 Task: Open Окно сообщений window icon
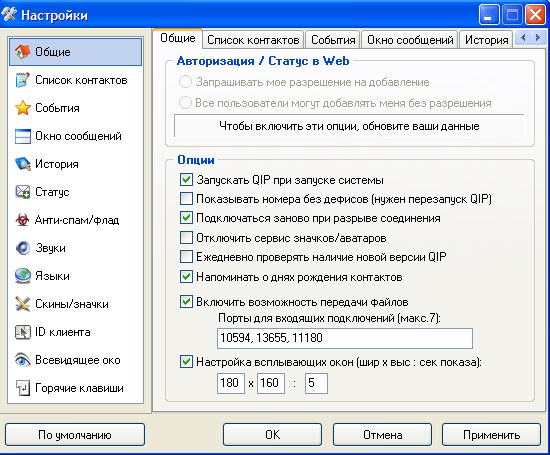[x=22, y=136]
